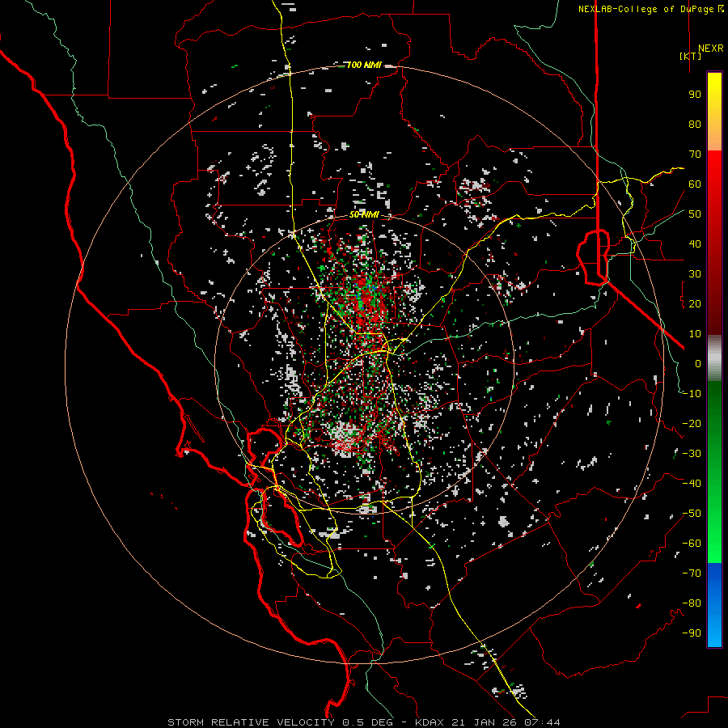This screenshot has height=728, width=728.
Task: Click the "-10" scale value
Action: (x=692, y=394)
